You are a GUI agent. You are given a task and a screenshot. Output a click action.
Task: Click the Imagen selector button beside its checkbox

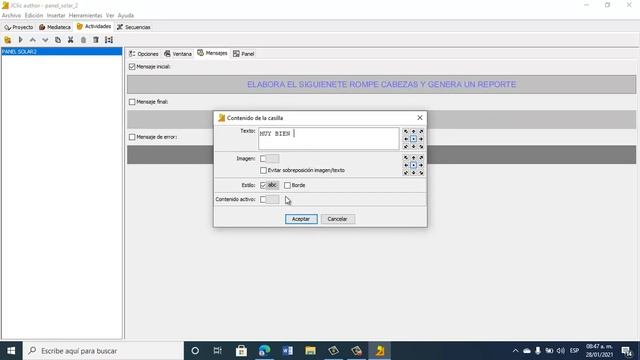coord(273,159)
